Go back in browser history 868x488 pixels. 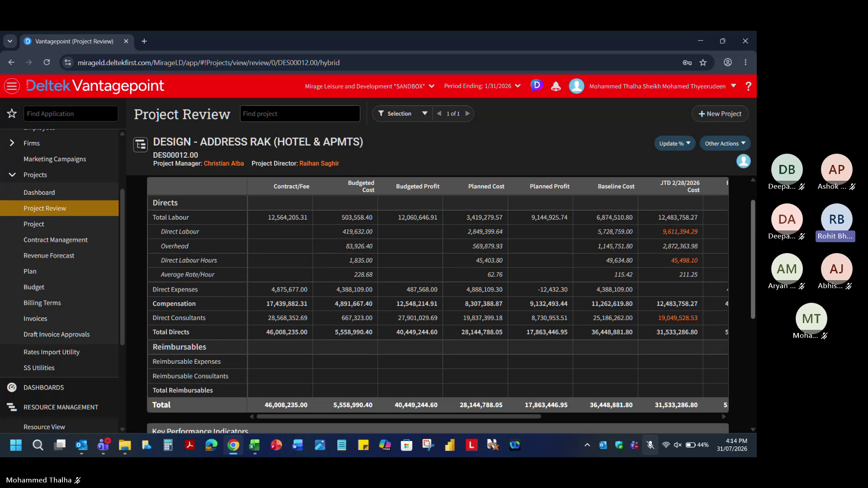(x=11, y=62)
